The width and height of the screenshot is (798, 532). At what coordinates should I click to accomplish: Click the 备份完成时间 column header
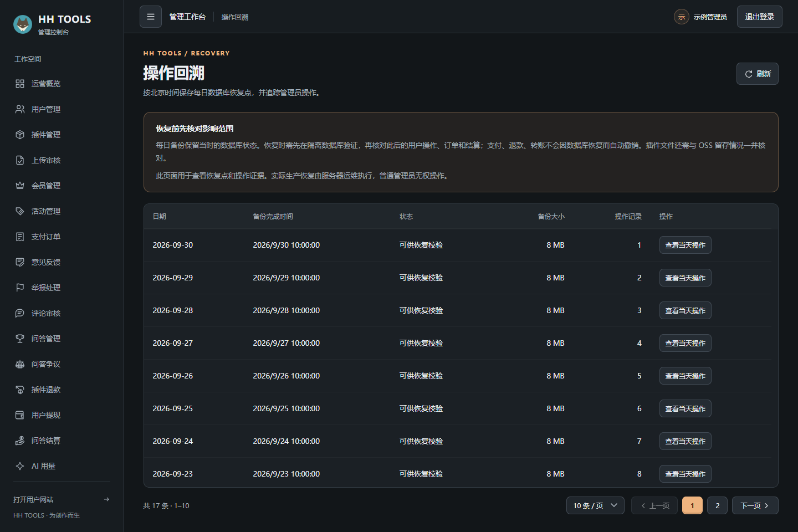tap(273, 217)
